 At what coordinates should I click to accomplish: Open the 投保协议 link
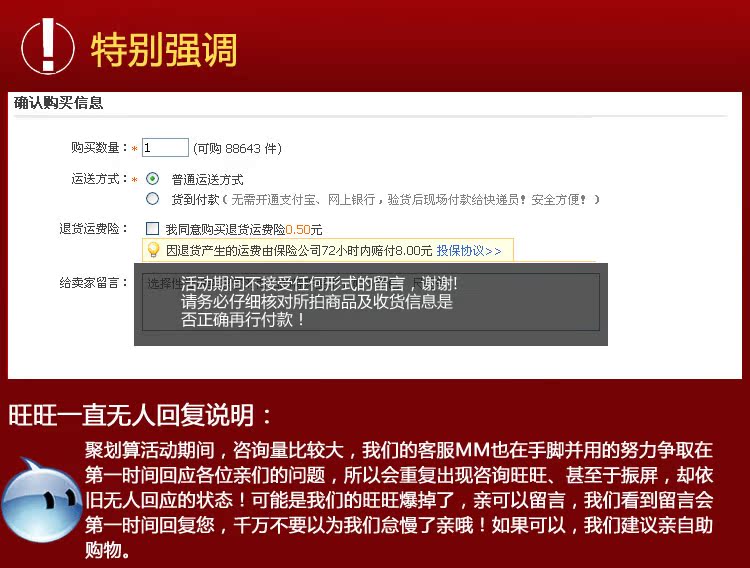coord(468,250)
